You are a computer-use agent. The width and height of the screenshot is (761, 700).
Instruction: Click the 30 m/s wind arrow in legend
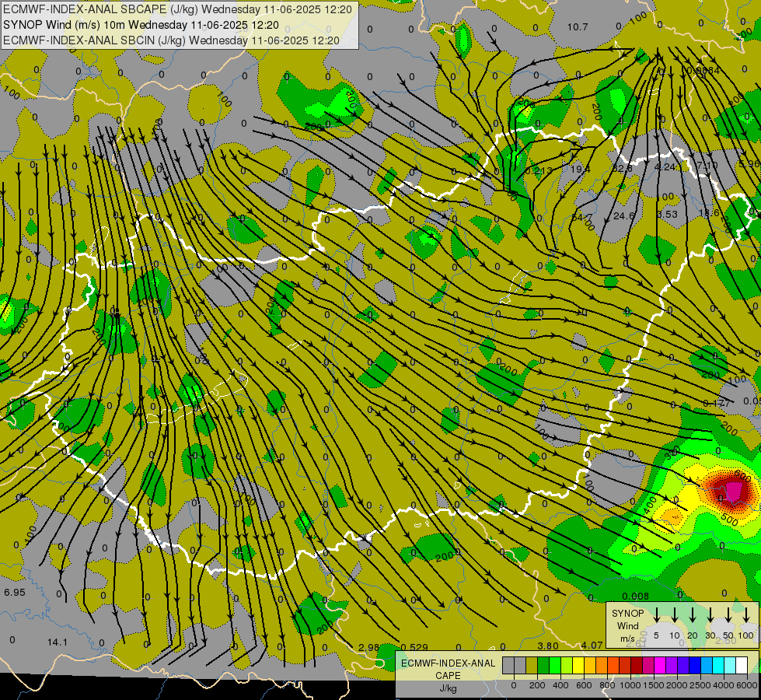[710, 615]
